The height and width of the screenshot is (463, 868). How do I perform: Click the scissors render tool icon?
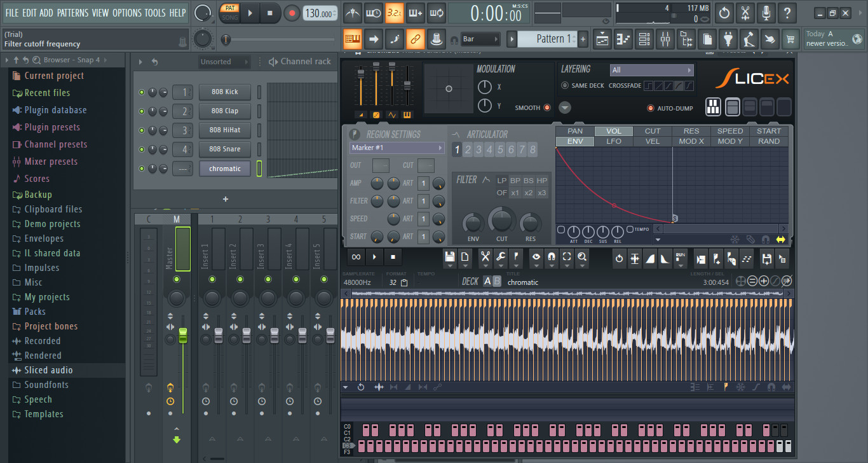coord(745,13)
